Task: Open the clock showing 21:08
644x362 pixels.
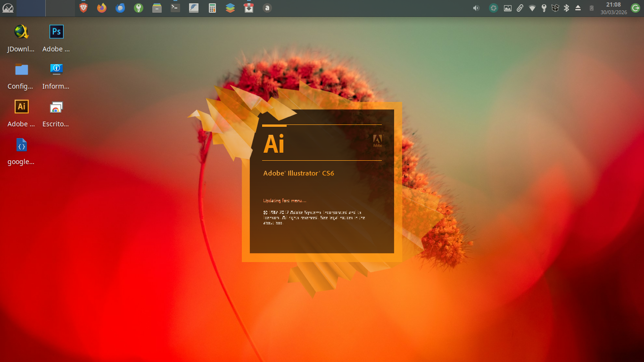Action: coord(613,8)
